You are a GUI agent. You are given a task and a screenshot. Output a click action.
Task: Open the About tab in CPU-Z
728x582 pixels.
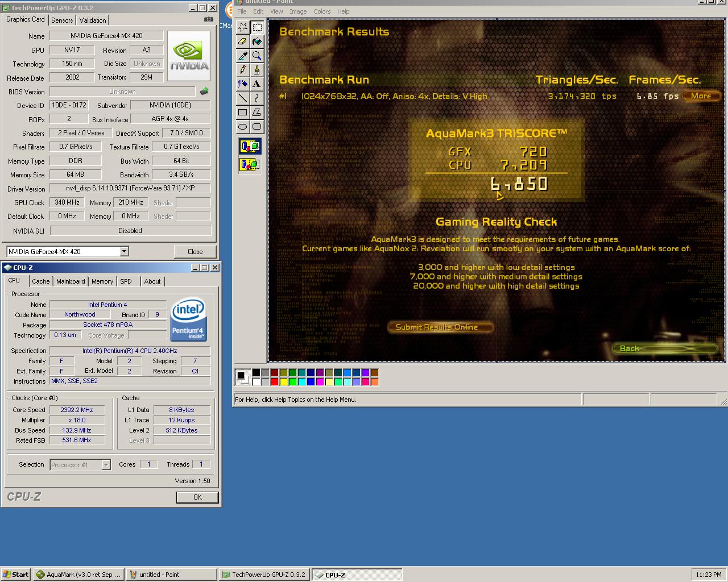(x=152, y=281)
